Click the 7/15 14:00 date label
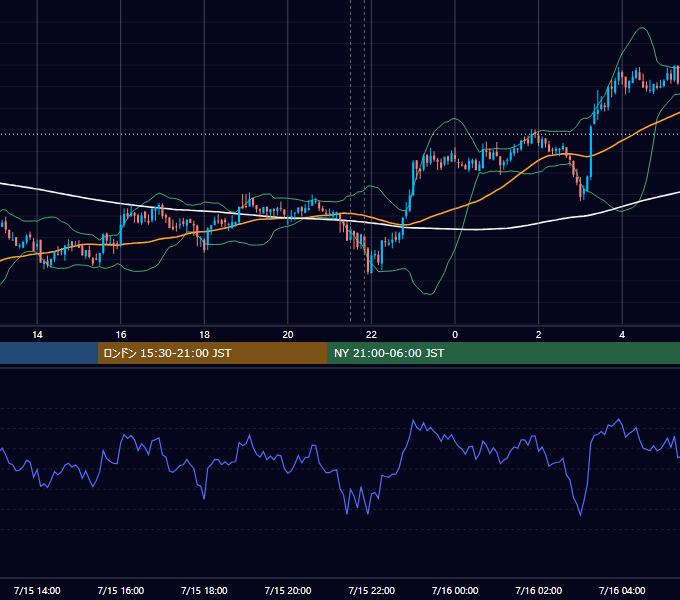Viewport: 680px width, 600px height. point(37,590)
